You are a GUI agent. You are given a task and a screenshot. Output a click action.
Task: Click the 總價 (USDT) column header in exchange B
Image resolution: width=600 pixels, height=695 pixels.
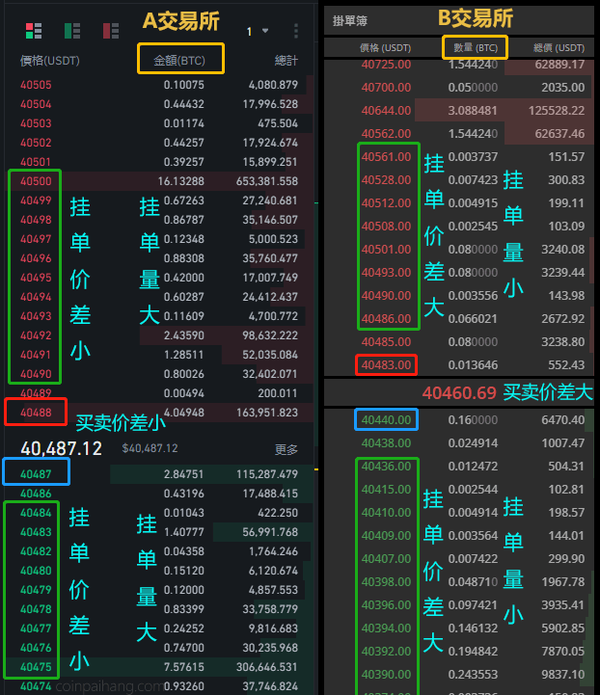[558, 47]
